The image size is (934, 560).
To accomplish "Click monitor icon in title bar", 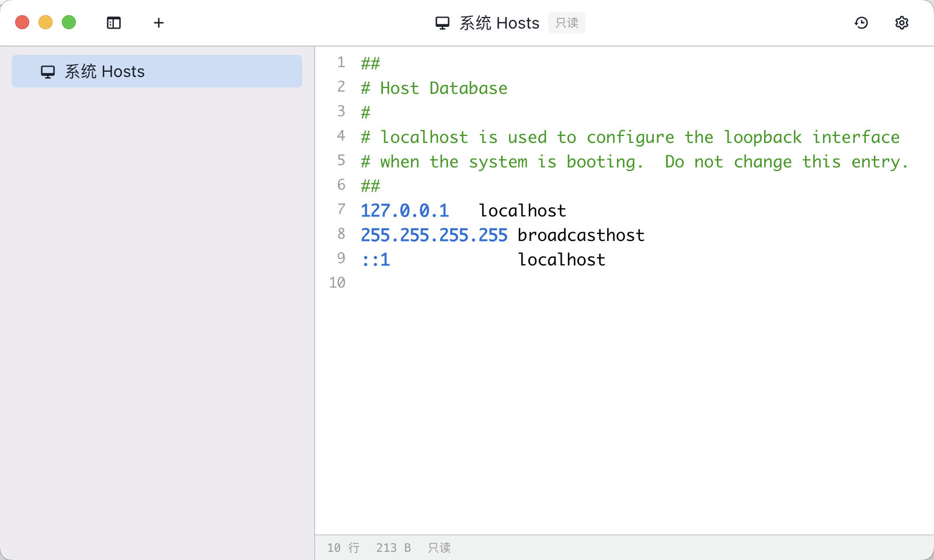I will pos(442,23).
